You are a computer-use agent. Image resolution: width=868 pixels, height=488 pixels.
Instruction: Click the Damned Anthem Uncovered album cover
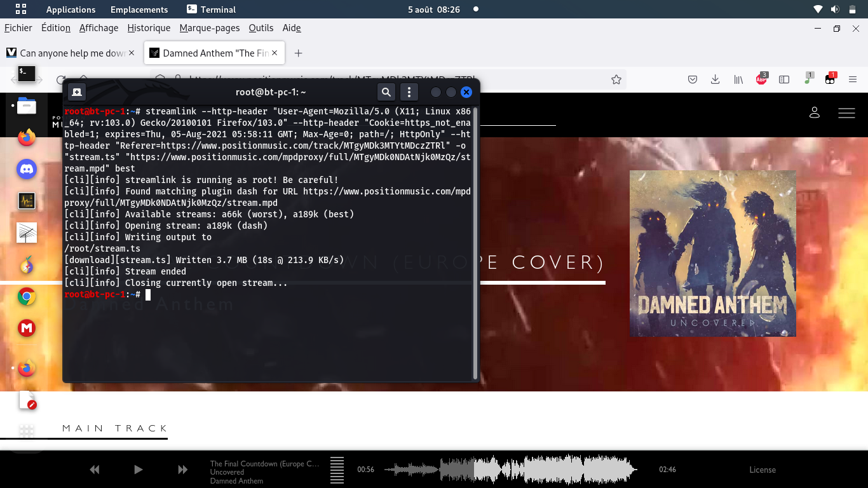coord(712,253)
